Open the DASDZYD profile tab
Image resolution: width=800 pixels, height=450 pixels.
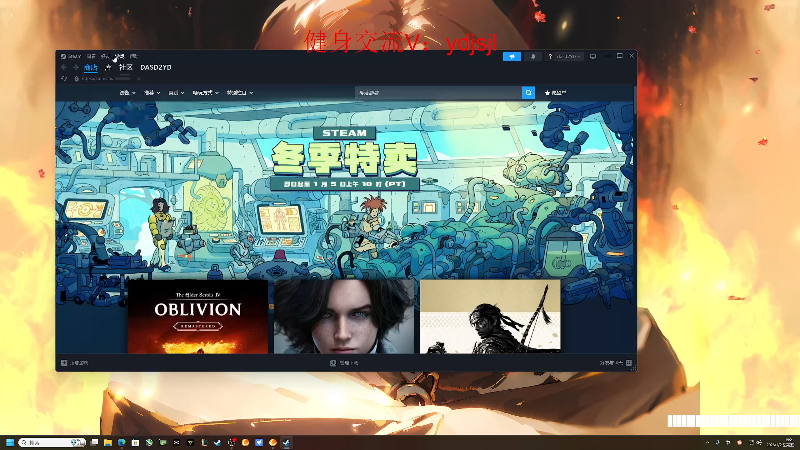156,67
